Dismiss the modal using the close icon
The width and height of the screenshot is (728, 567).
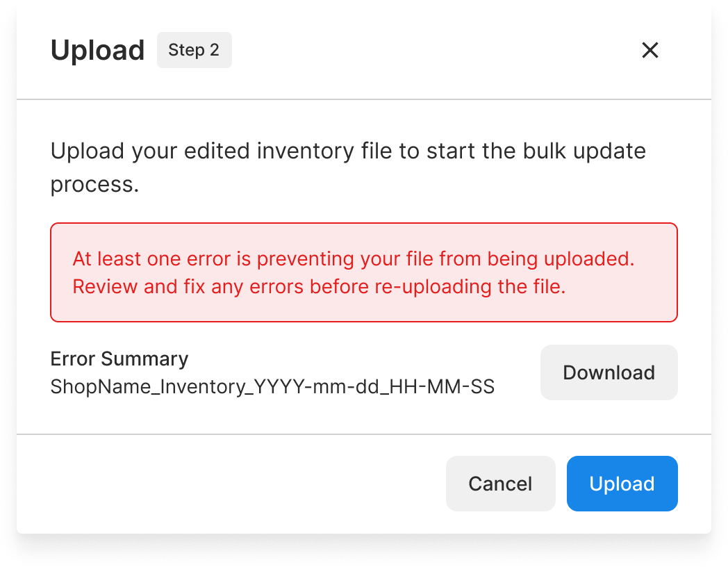click(650, 50)
